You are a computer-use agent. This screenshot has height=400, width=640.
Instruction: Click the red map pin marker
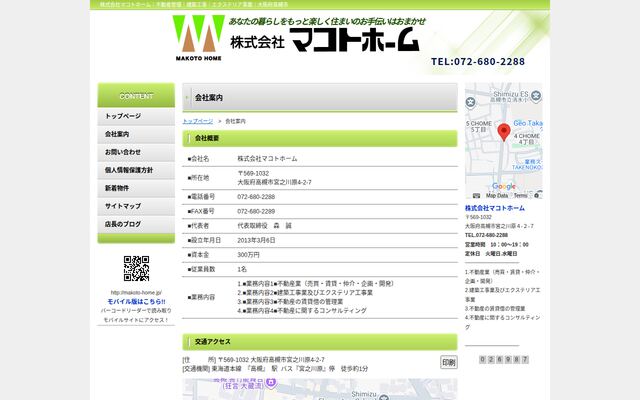504,132
